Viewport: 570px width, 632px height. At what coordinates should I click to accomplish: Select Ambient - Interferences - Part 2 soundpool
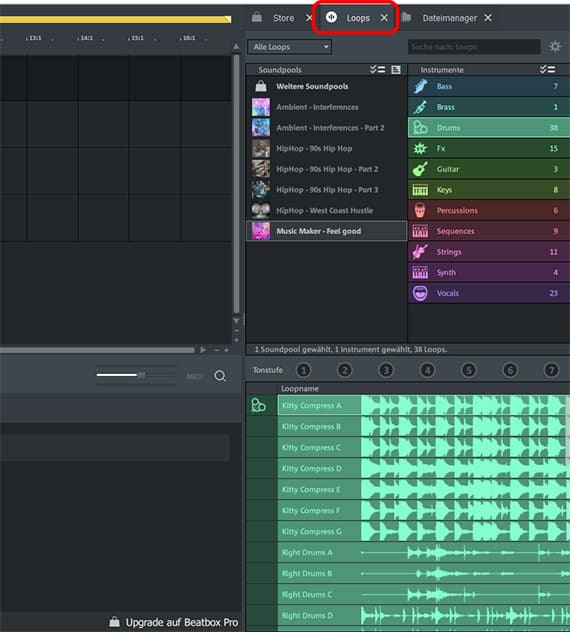326,128
